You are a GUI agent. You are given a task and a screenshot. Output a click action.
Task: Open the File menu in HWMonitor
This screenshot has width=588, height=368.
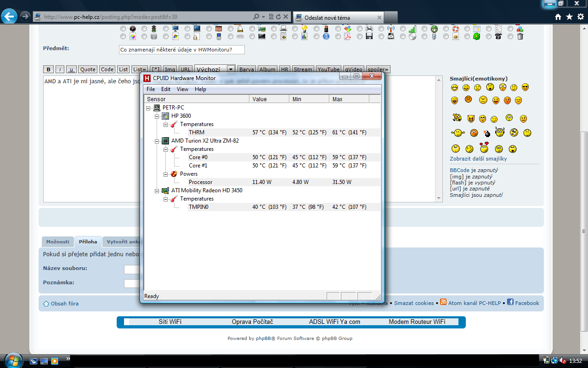[150, 89]
